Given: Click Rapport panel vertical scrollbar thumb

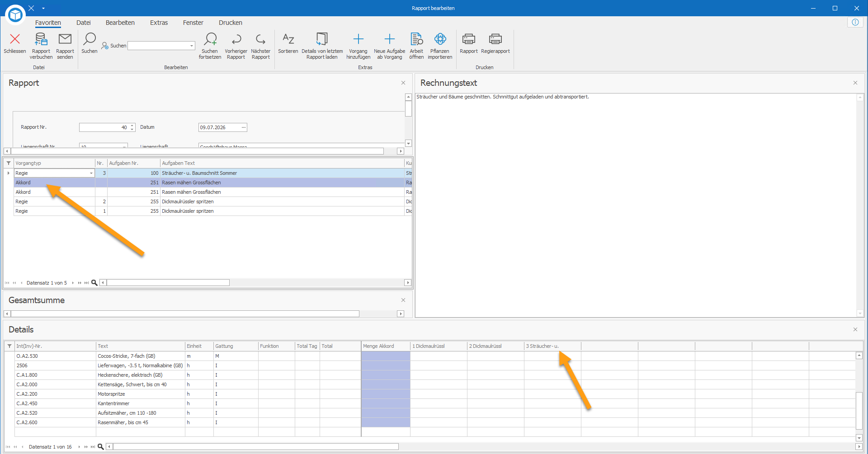Looking at the screenshot, I should coord(408,108).
